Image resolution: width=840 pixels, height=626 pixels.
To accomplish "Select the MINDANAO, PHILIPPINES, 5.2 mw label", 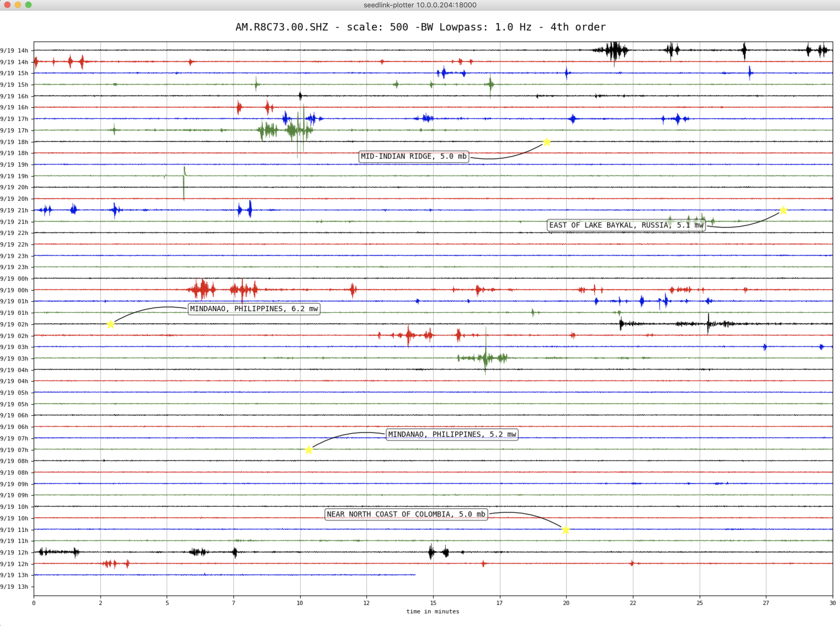I will (x=452, y=434).
